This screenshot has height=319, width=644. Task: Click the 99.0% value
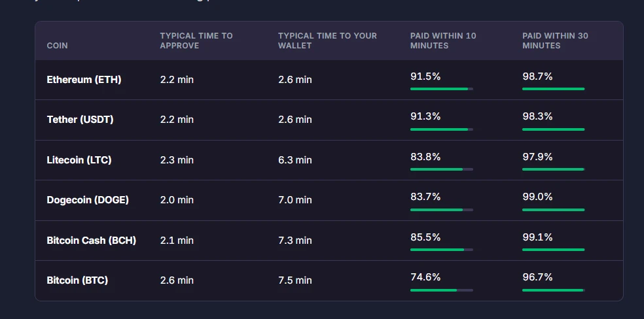(x=537, y=197)
